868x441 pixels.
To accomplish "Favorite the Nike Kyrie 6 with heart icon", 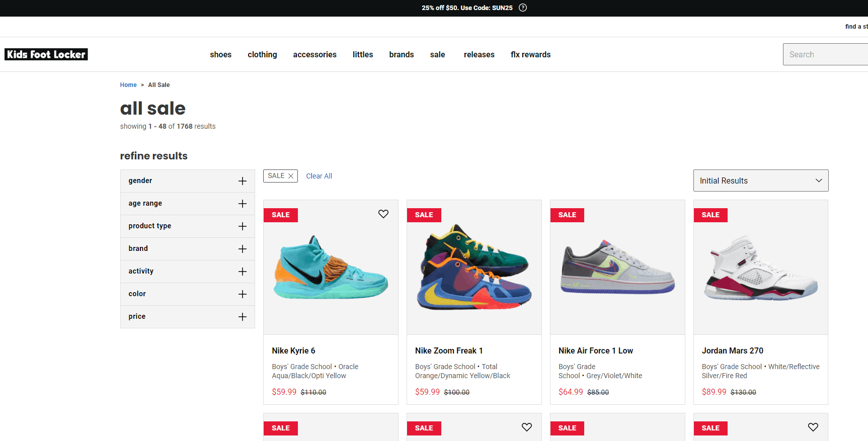I will pyautogui.click(x=383, y=214).
